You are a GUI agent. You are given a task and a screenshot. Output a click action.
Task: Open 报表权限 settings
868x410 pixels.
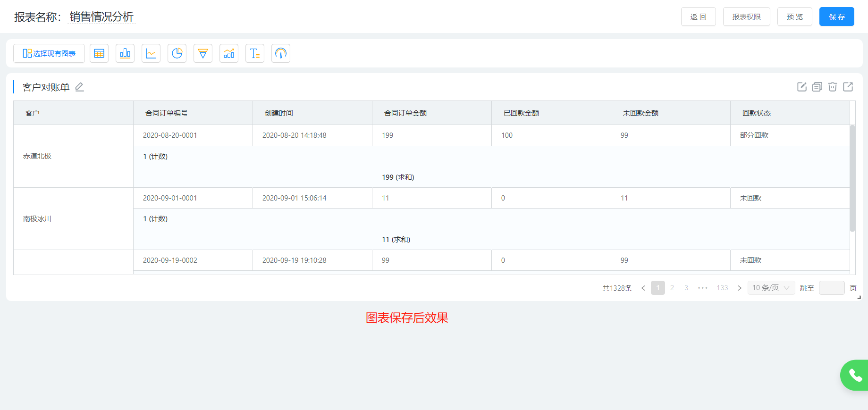(x=747, y=17)
